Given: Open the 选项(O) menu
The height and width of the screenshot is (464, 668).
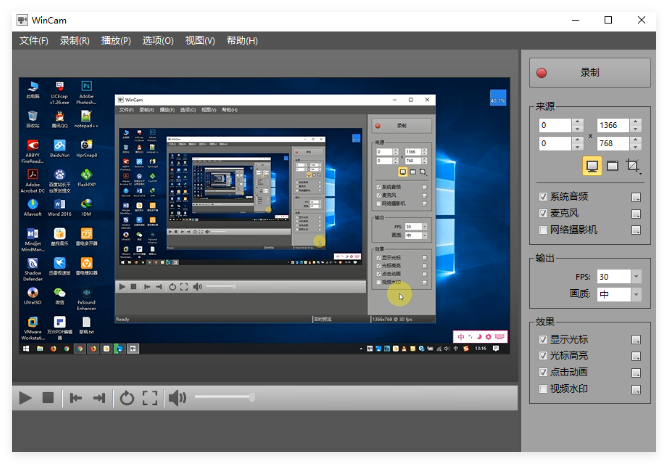Looking at the screenshot, I should point(158,40).
